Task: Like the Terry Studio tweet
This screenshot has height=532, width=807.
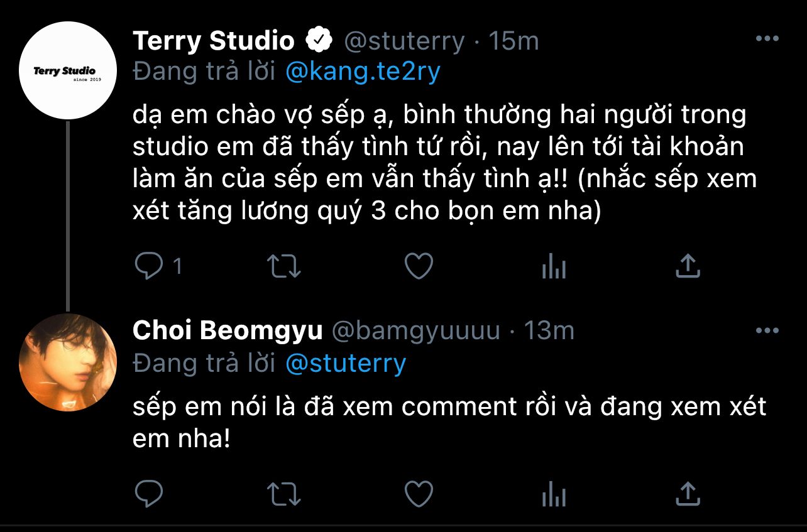Action: (418, 267)
